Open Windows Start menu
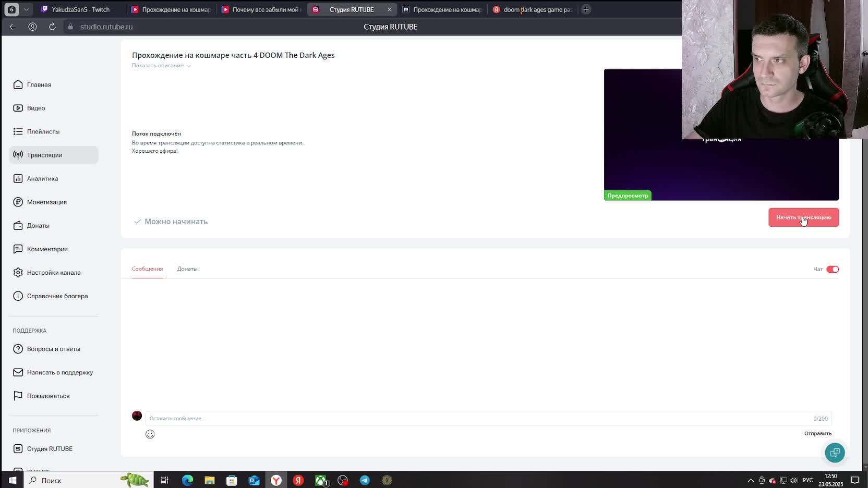868x488 pixels. click(13, 480)
